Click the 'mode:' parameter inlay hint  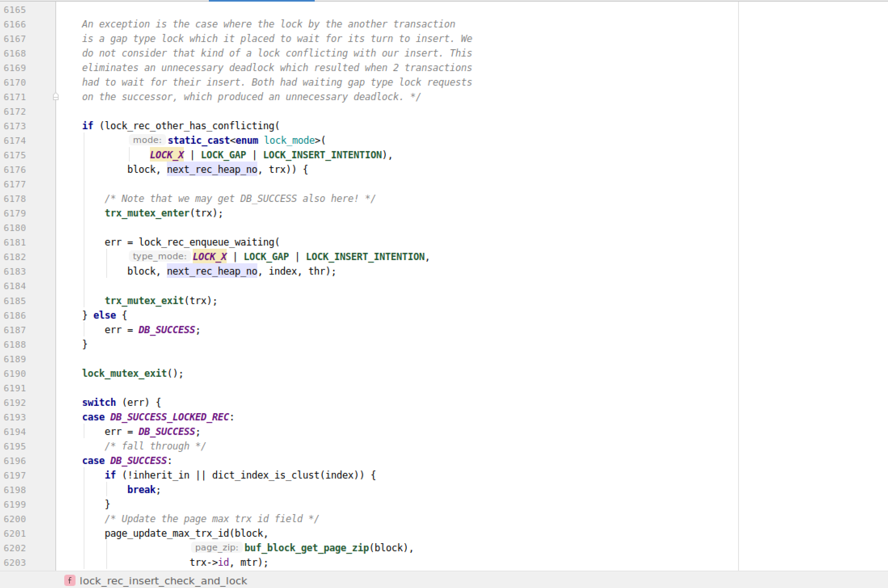click(147, 140)
